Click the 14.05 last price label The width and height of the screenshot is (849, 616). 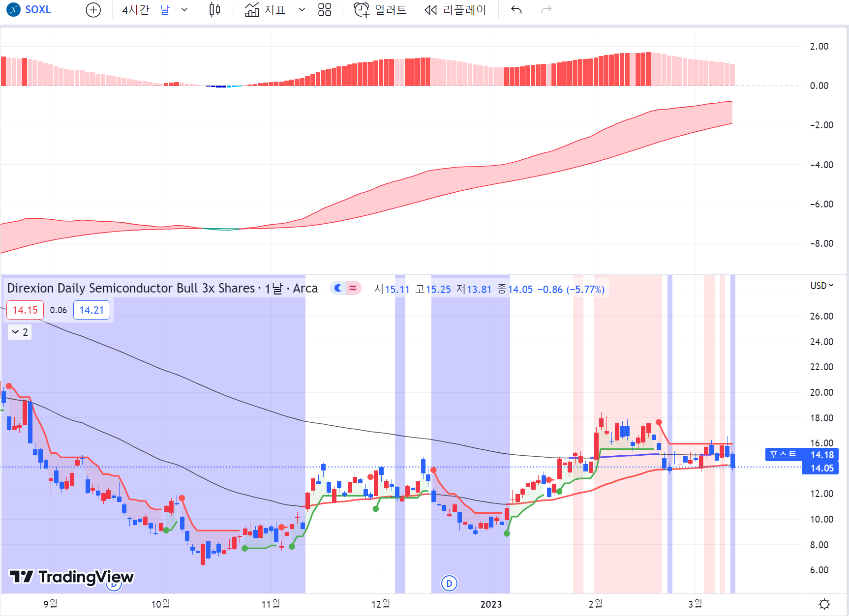820,468
